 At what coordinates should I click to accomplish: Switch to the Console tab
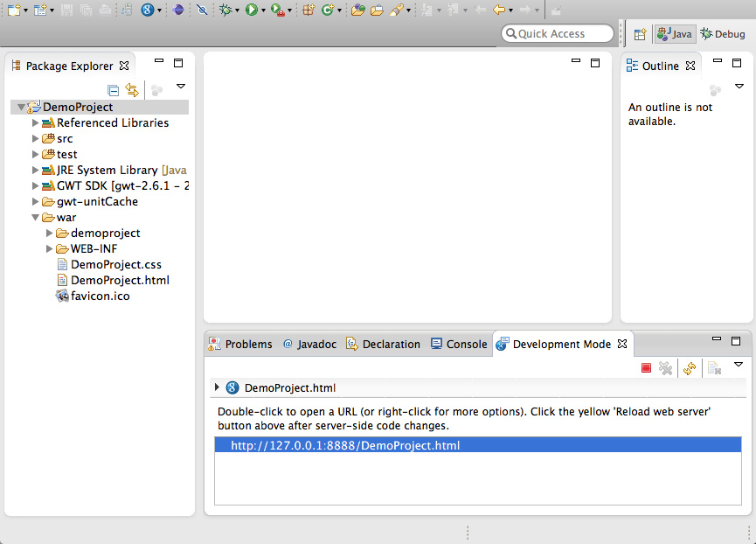(459, 344)
